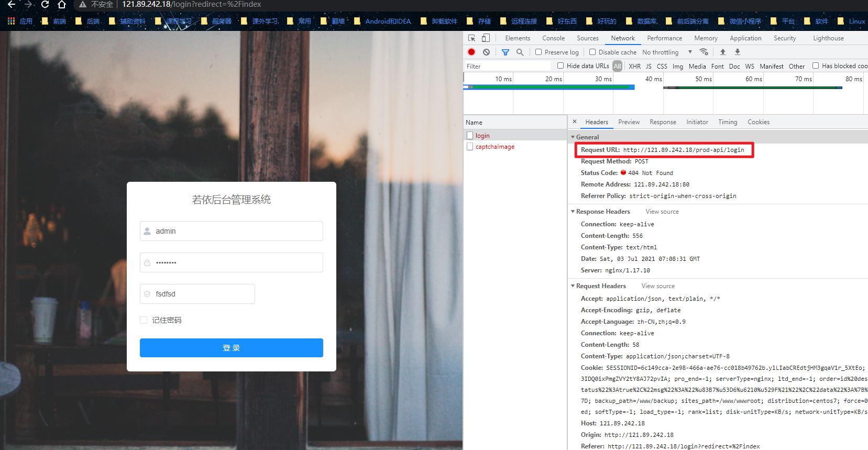868x450 pixels.
Task: Click the Name column header
Action: coord(515,122)
